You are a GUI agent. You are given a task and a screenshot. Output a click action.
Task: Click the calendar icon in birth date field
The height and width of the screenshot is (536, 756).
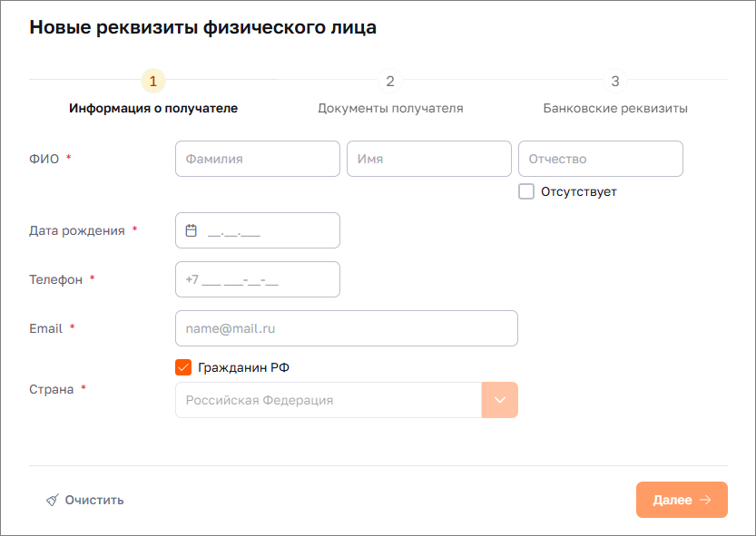pos(191,230)
